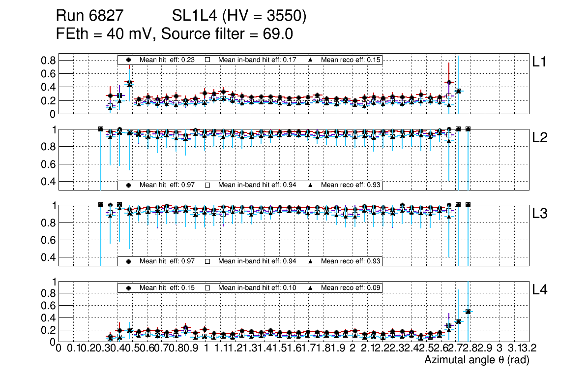588x380 pixels.
Task: Click the open square marker in L1 legend
Action: pyautogui.click(x=207, y=60)
